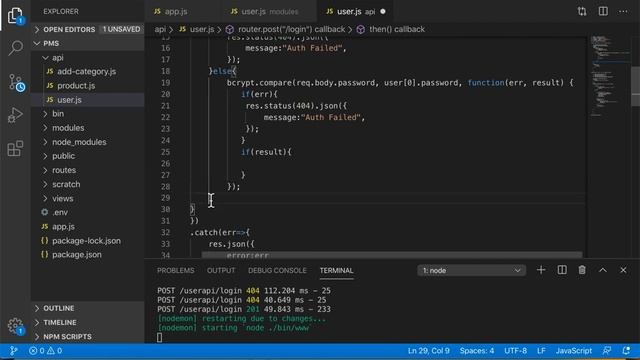Open app.js in the explorer tree
The image size is (640, 360).
[x=87, y=227]
